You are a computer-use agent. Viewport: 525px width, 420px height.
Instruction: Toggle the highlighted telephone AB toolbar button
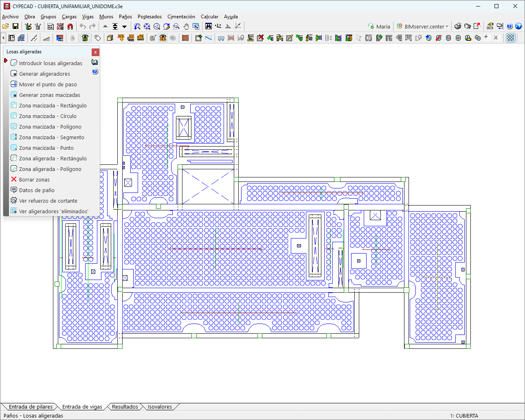85,38
